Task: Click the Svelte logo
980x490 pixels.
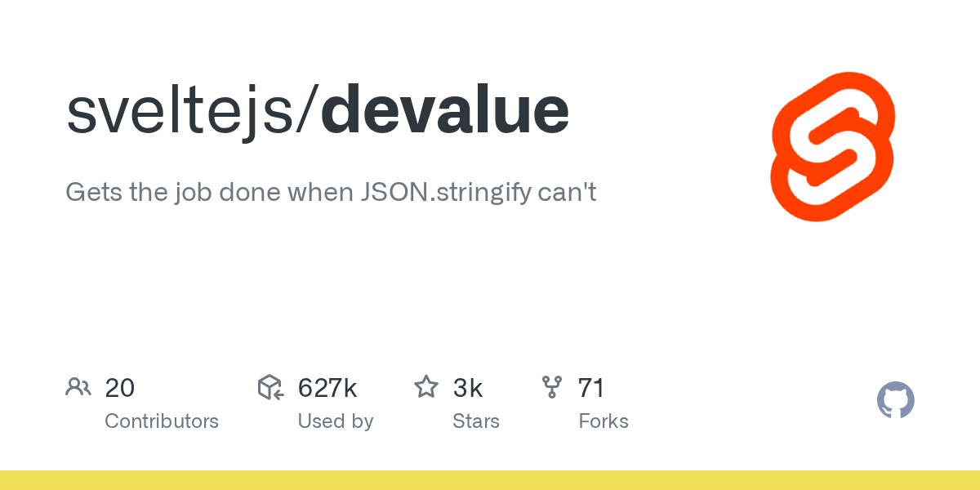Action: (x=832, y=147)
